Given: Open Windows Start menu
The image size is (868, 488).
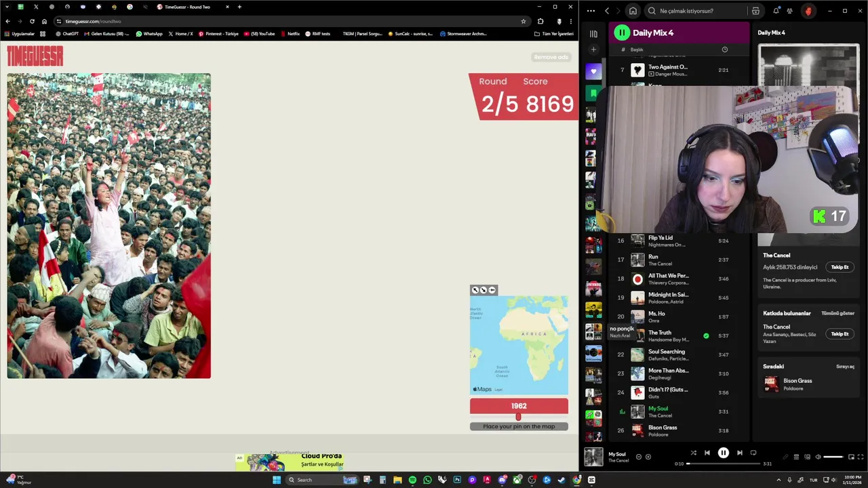Looking at the screenshot, I should click(x=276, y=480).
